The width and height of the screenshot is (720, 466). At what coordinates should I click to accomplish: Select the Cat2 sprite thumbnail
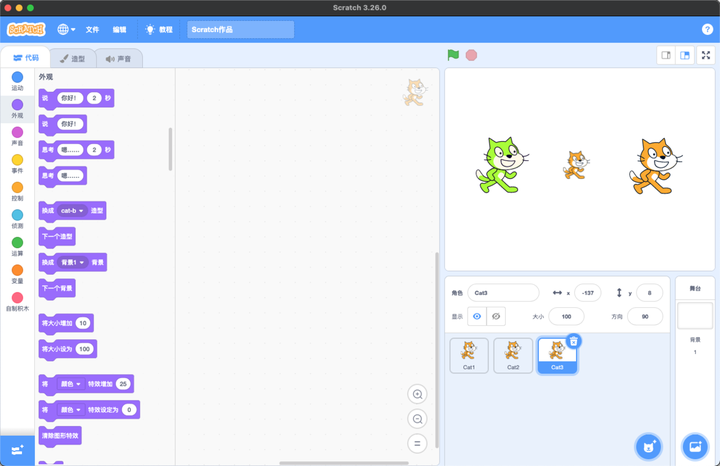coord(513,355)
